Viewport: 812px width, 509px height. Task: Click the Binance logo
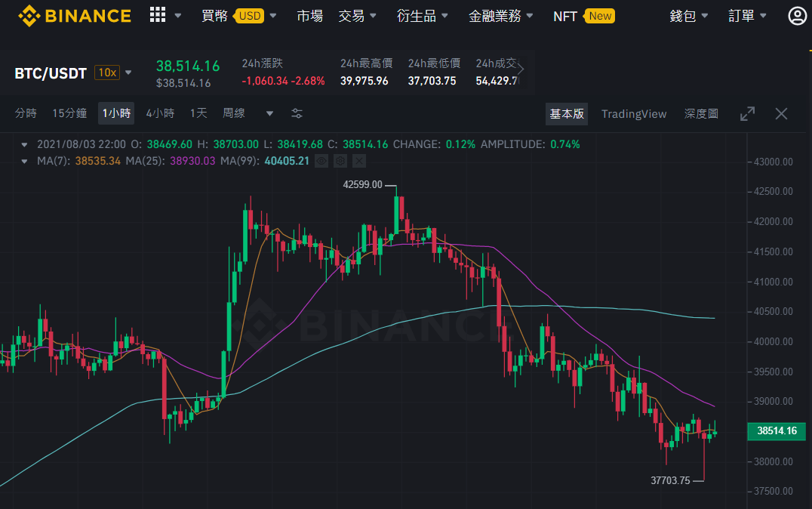75,16
